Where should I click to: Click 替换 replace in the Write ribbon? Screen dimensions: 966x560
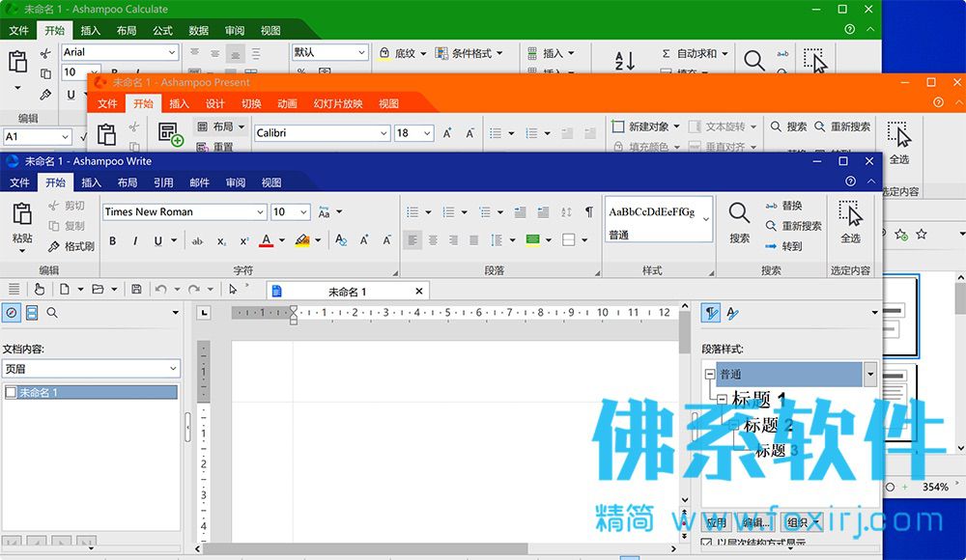(x=783, y=206)
